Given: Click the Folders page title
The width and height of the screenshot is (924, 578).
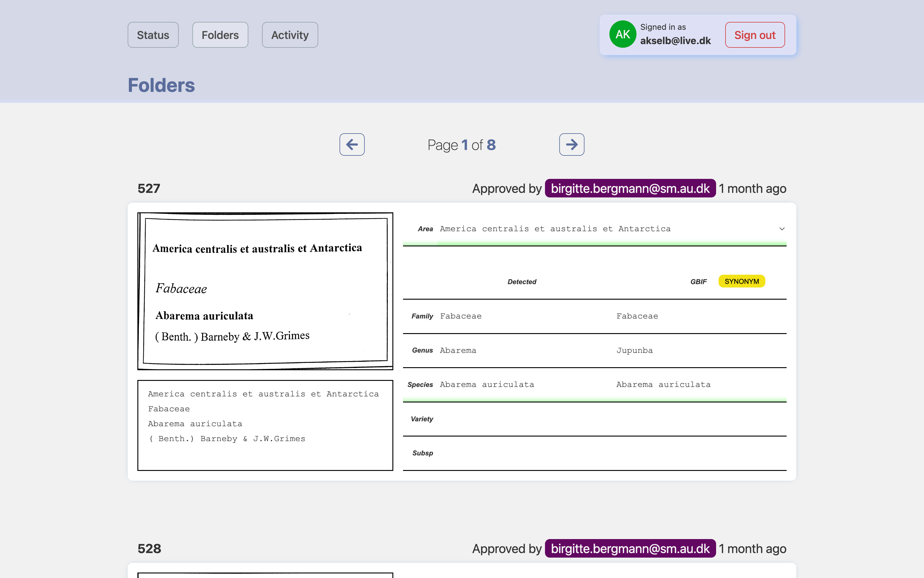Looking at the screenshot, I should click(x=161, y=85).
